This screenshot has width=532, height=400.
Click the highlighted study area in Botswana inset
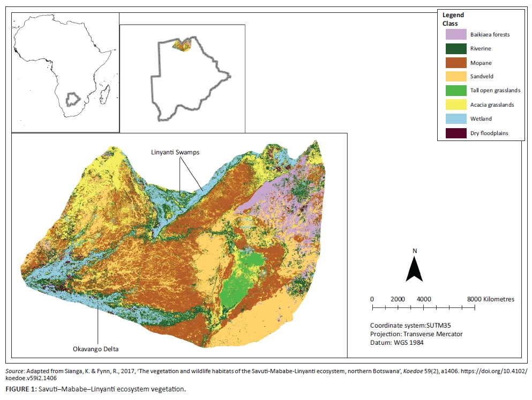point(182,46)
